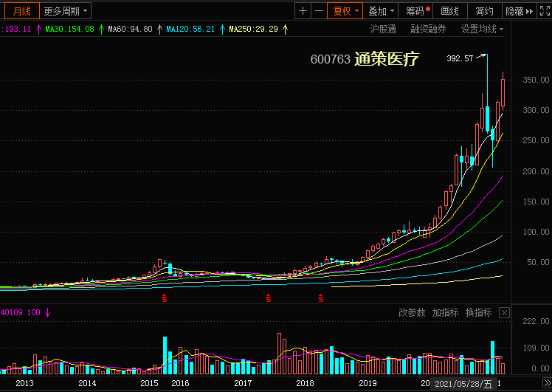
Task: Click the timeline scroll-right arrow icon
Action: [x=547, y=383]
